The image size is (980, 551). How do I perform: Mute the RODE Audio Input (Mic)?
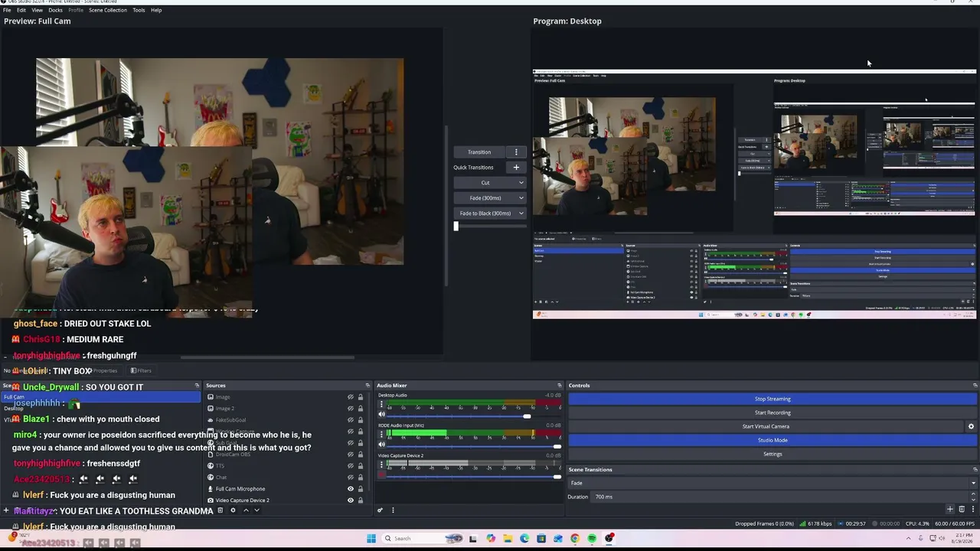[382, 445]
